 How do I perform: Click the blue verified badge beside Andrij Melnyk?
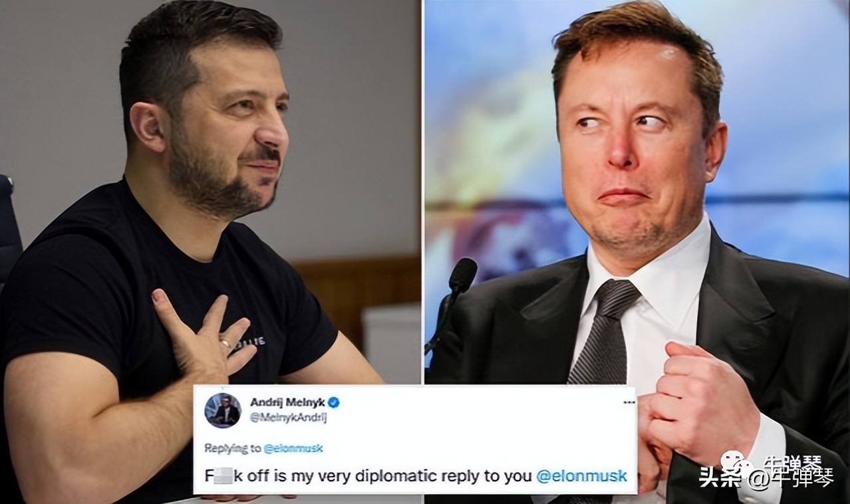point(334,402)
